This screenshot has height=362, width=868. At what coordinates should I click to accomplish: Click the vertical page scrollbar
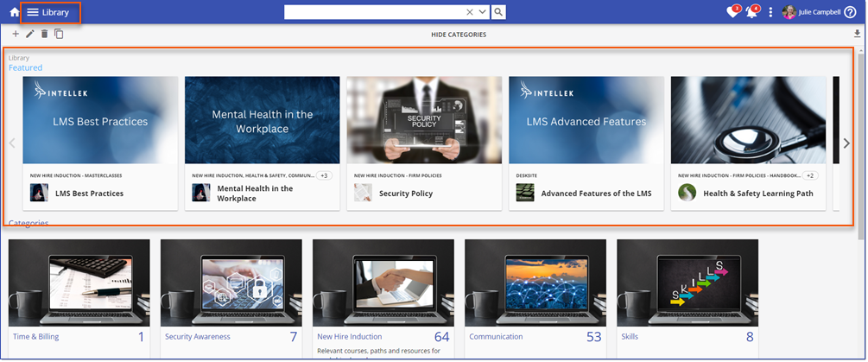click(x=861, y=147)
